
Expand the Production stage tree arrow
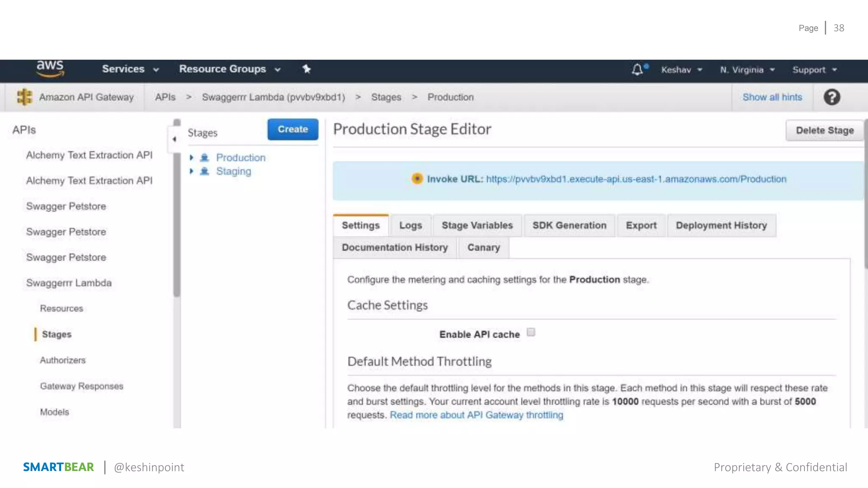(192, 158)
